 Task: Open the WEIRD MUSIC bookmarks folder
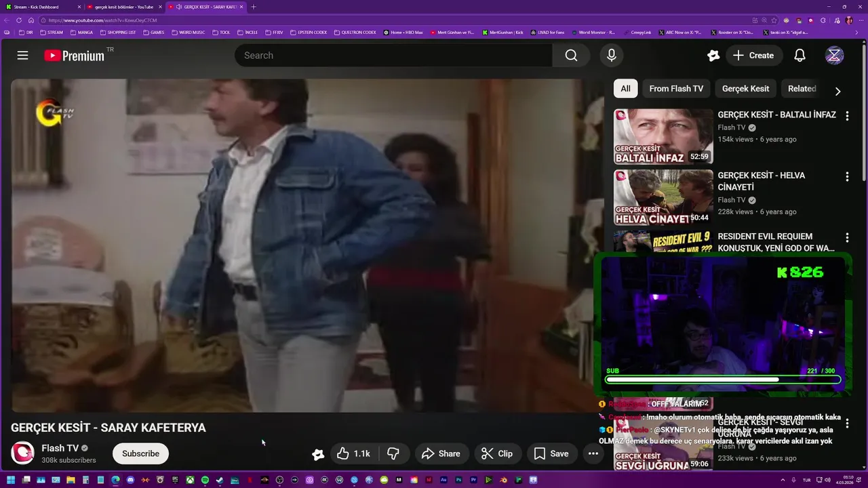coord(189,33)
